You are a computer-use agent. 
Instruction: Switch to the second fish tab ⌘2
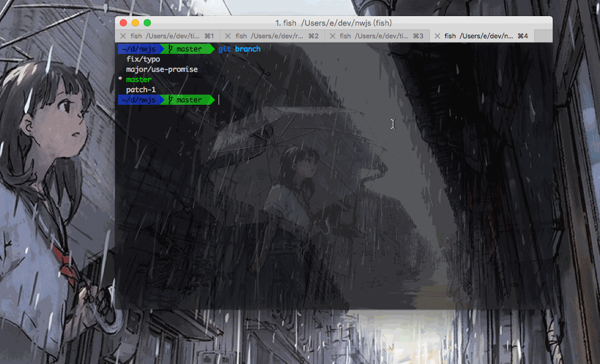272,36
